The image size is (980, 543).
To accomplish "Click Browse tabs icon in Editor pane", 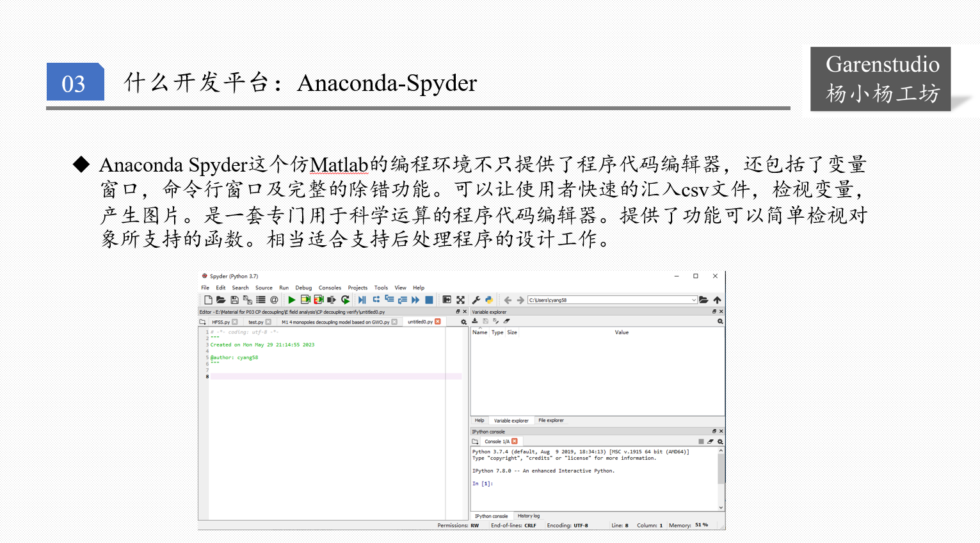I will (203, 322).
